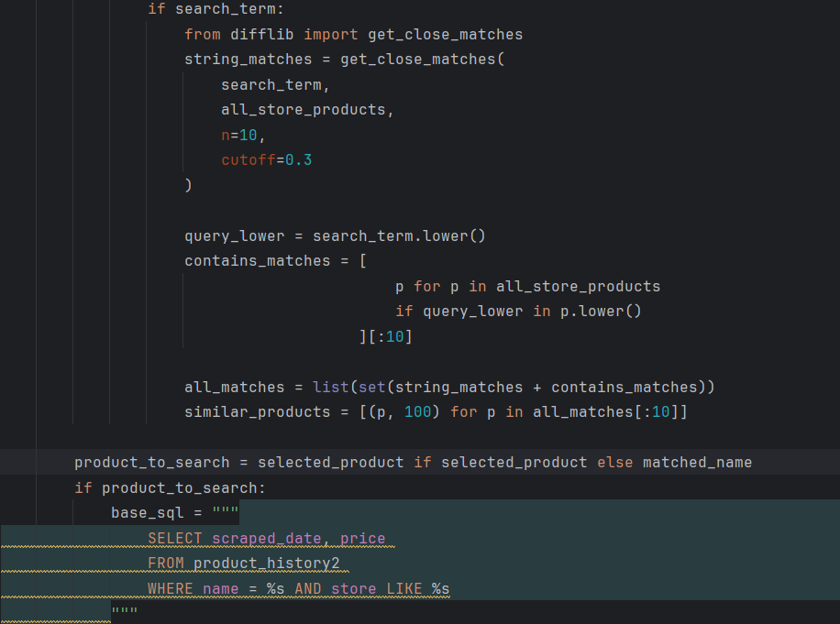840x624 pixels.
Task: Click search_term.lower() method call
Action: (399, 235)
